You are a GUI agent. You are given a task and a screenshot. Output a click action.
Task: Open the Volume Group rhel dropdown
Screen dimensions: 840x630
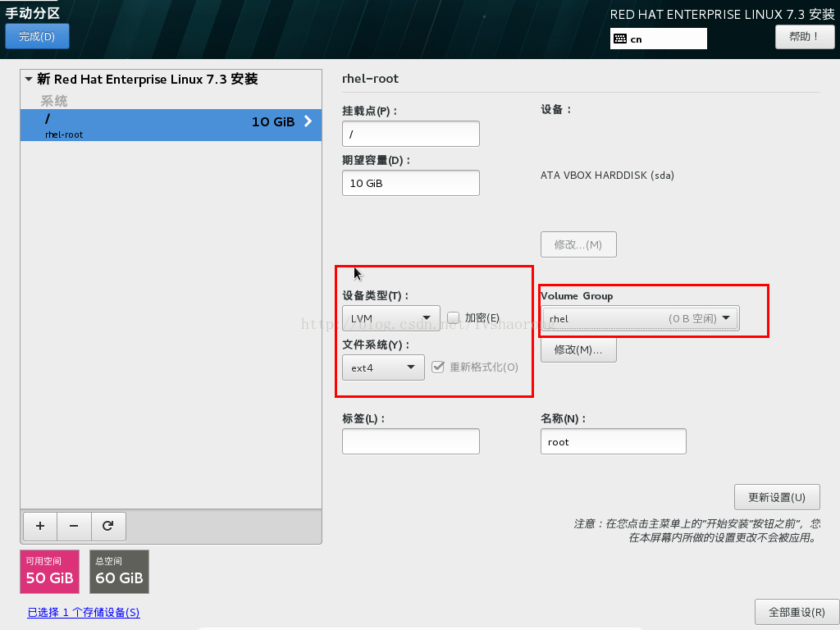[x=640, y=318]
